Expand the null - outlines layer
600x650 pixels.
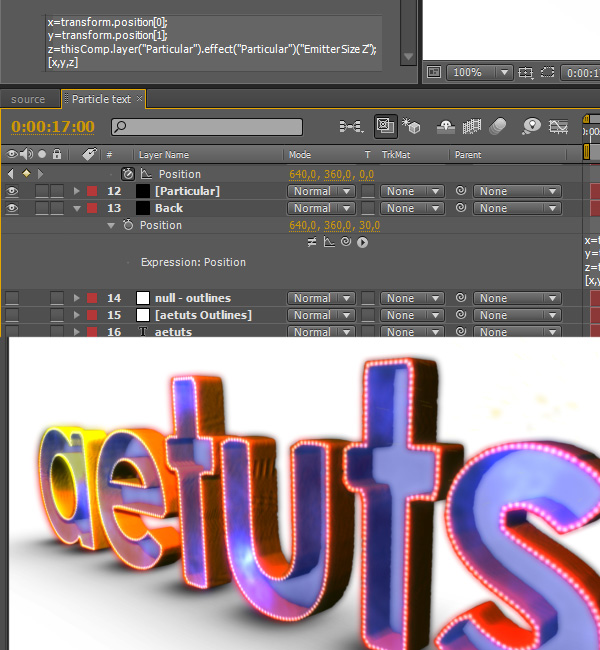(76, 298)
